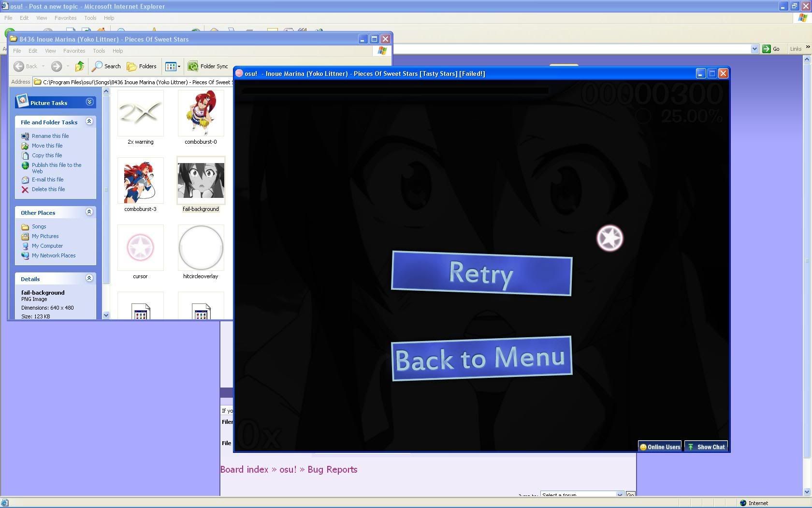Select the fail-background image thumbnail
The height and width of the screenshot is (508, 812).
click(x=201, y=180)
